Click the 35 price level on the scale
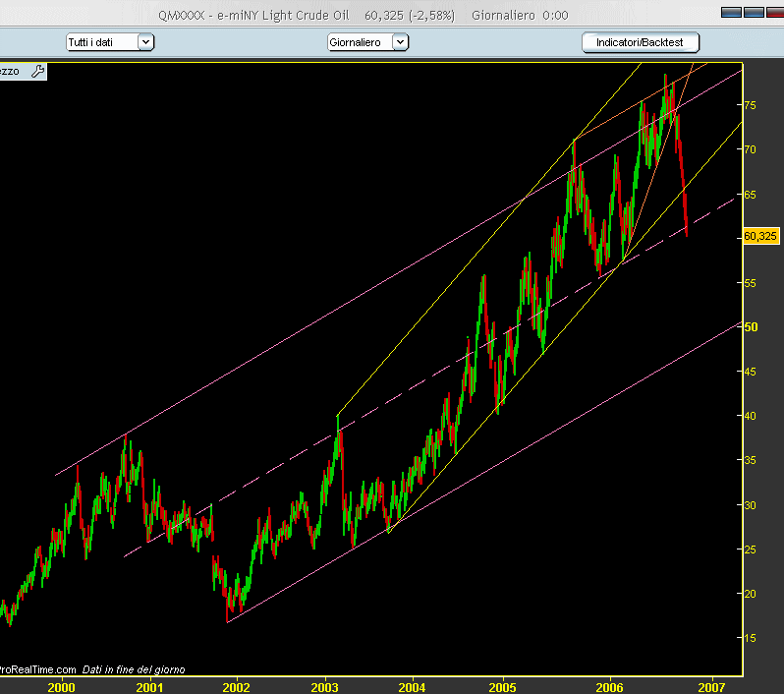 click(750, 460)
